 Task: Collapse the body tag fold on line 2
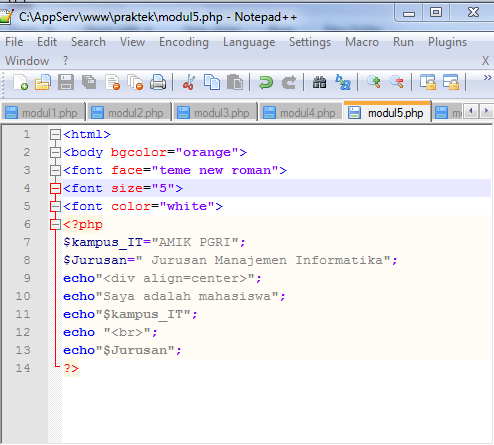[x=55, y=153]
